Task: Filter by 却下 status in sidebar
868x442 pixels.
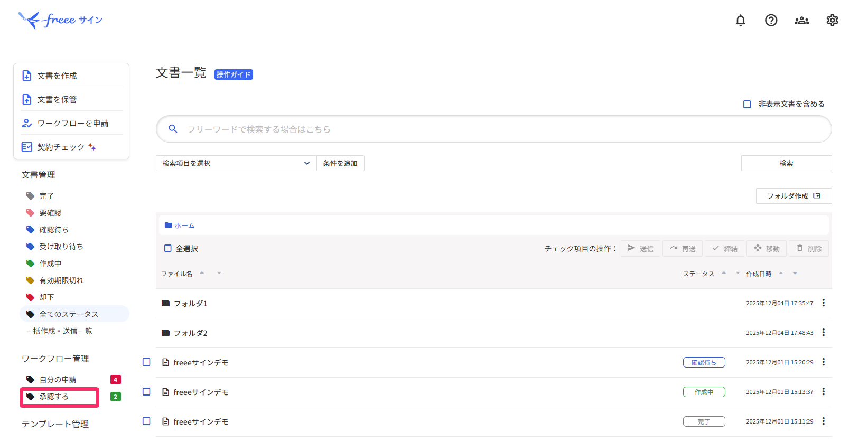Action: coord(47,297)
